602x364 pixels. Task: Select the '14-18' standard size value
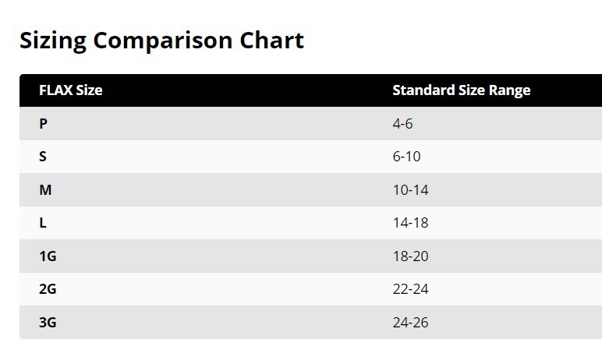pos(410,223)
